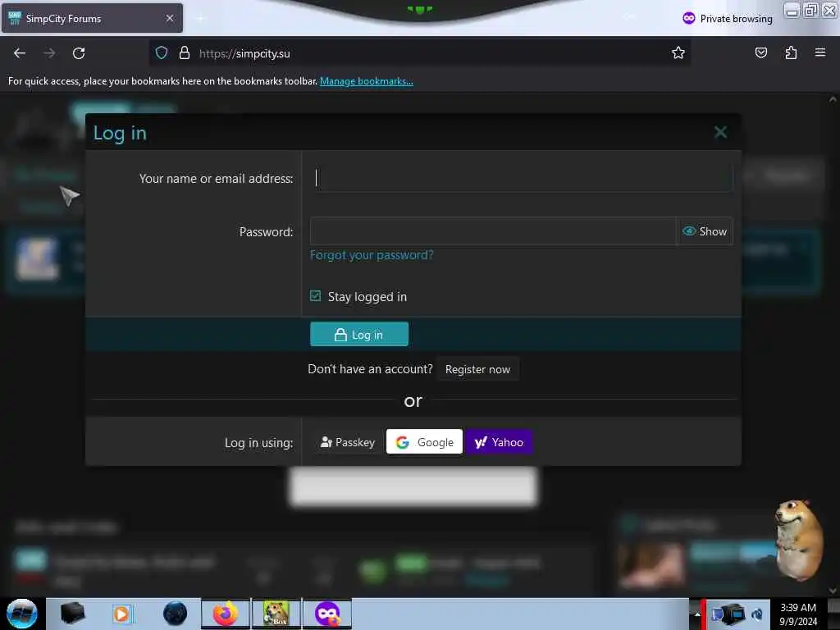
Task: Open the Windows Start orb
Action: pyautogui.click(x=22, y=614)
